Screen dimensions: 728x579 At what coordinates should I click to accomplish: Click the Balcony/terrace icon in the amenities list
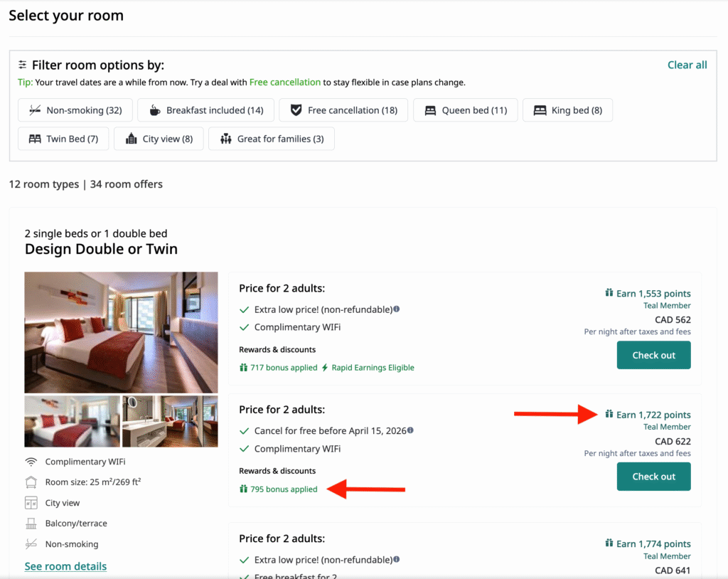point(31,523)
